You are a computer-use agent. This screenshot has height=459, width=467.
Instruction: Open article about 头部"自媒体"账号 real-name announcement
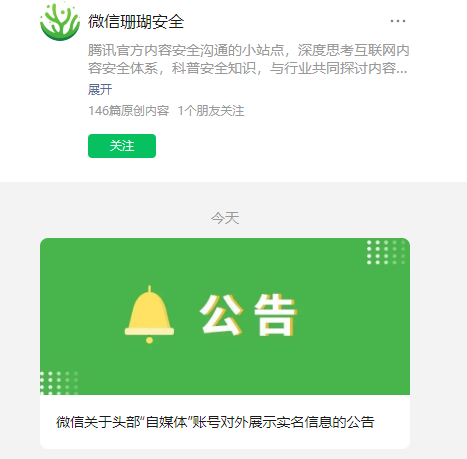[215, 422]
